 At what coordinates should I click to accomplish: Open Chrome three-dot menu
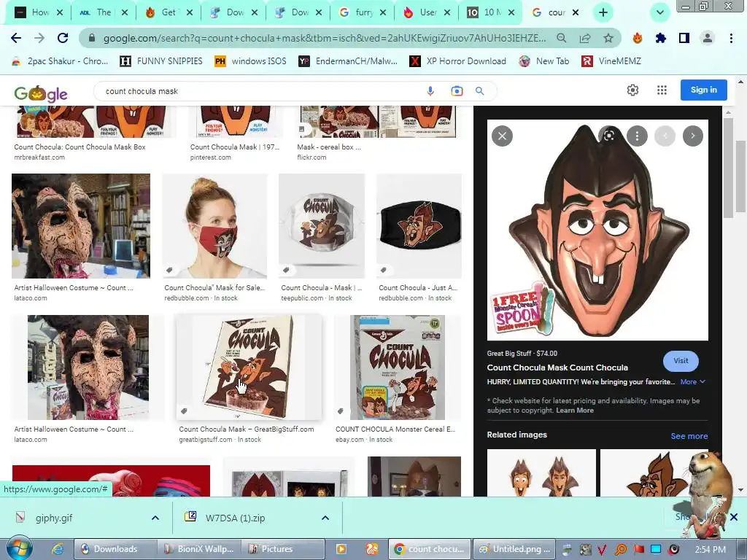point(731,38)
